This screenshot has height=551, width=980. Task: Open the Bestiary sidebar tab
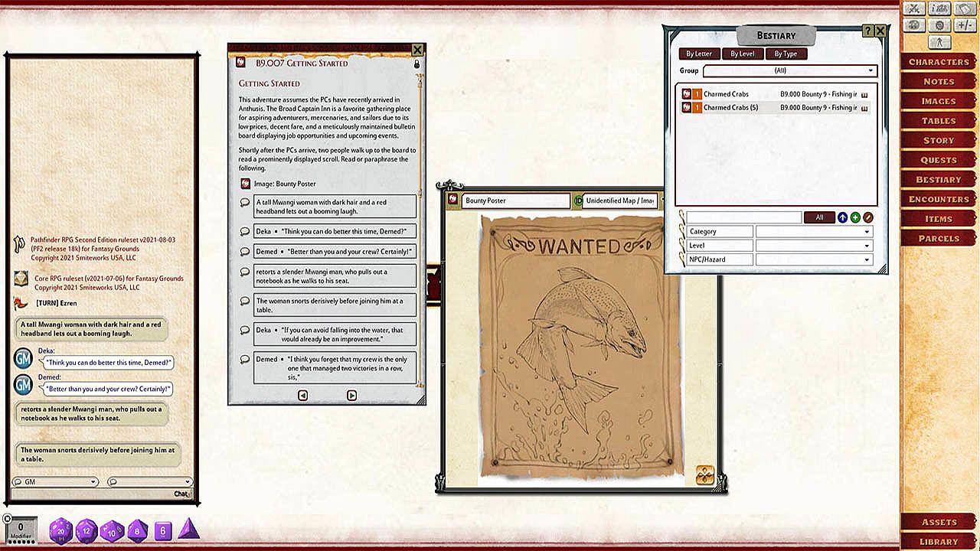(939, 180)
